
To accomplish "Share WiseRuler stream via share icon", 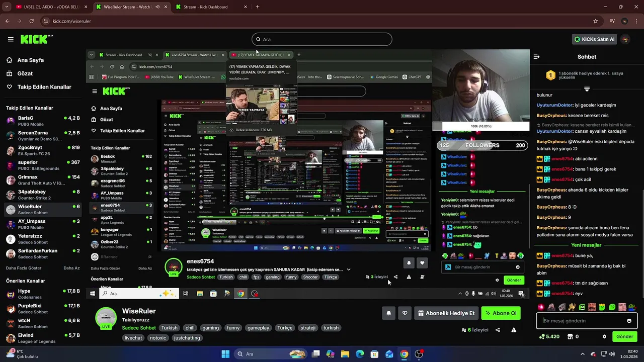I will 498,330.
